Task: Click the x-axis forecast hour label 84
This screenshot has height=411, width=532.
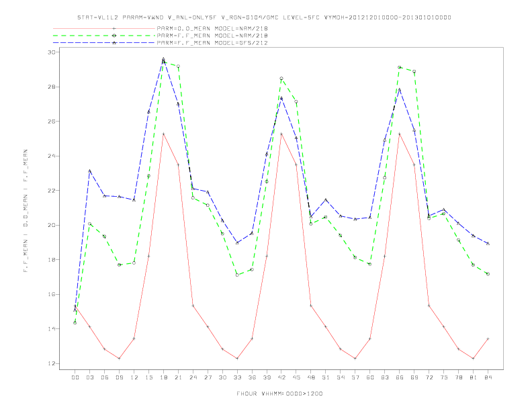Action: 488,377
